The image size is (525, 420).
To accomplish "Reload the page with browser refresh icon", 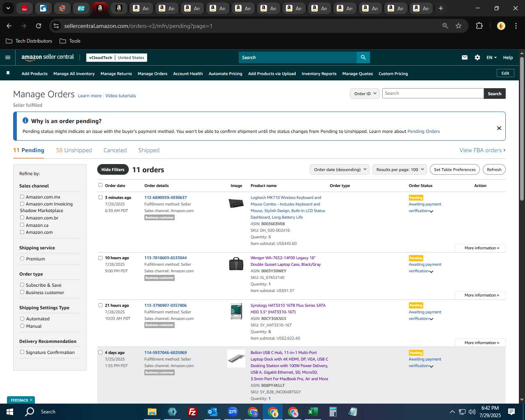I will pos(39,26).
